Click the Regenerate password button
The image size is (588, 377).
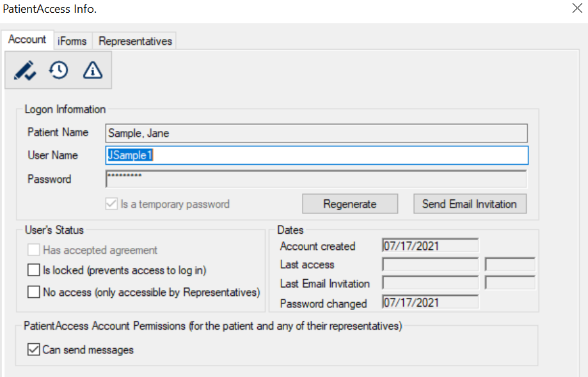pyautogui.click(x=350, y=204)
